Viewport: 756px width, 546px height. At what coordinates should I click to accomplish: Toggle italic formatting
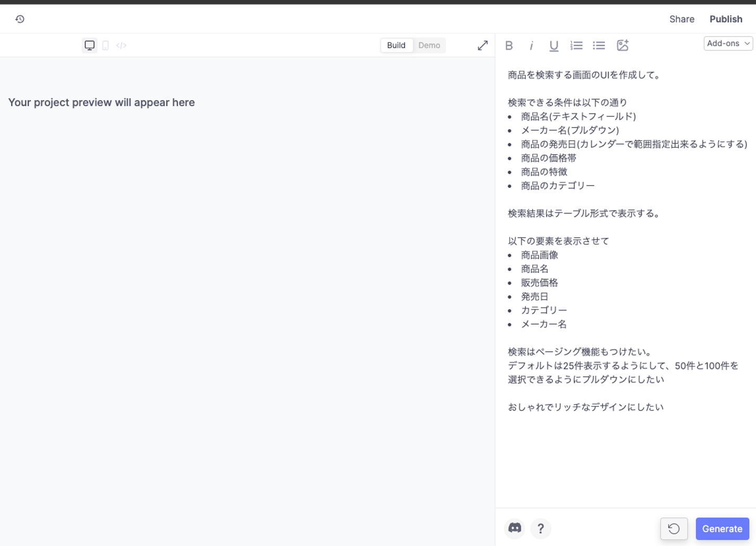pos(531,46)
